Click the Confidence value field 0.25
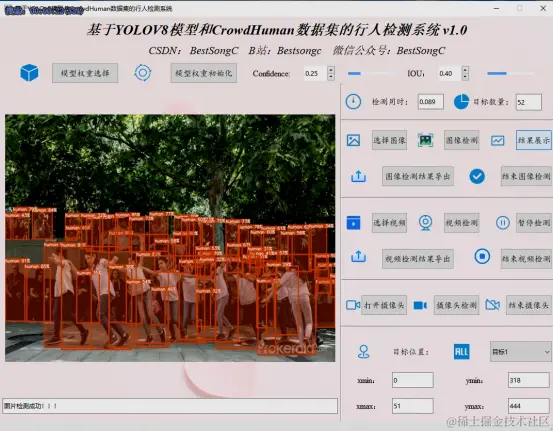Screen dimensions: 554x432 click(x=316, y=73)
